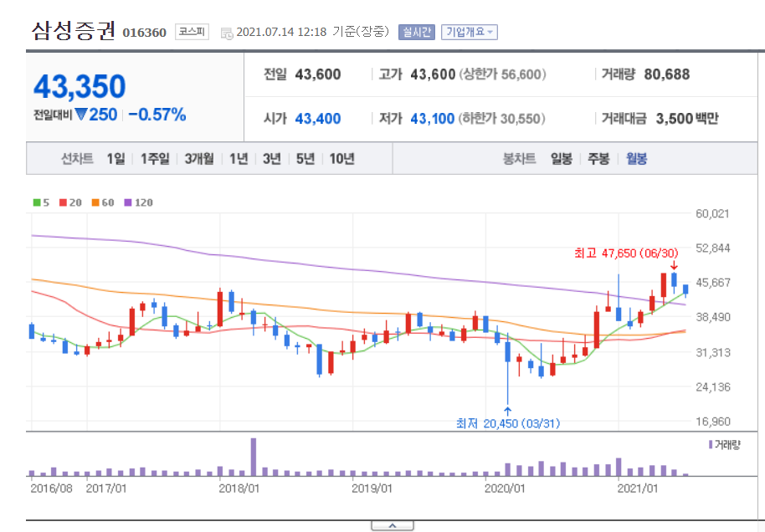Click the 고가 43,600 value
Viewport: 765px width, 532px height.
tap(433, 74)
